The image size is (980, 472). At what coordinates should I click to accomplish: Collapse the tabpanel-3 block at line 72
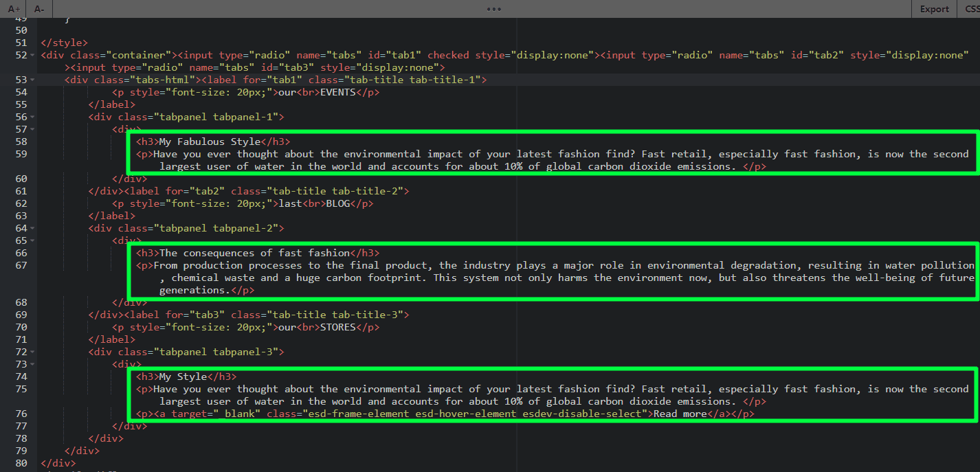(x=31, y=352)
